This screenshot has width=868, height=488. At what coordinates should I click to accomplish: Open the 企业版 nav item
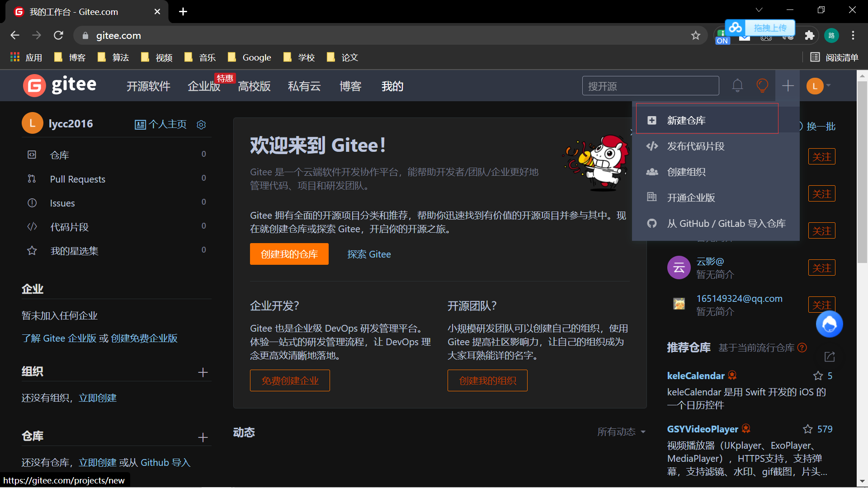(204, 86)
